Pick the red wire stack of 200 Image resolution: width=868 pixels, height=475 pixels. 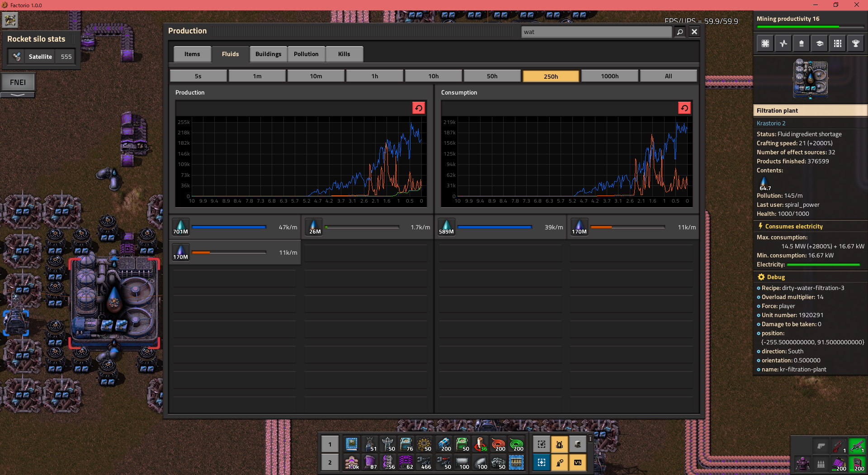pos(498,444)
